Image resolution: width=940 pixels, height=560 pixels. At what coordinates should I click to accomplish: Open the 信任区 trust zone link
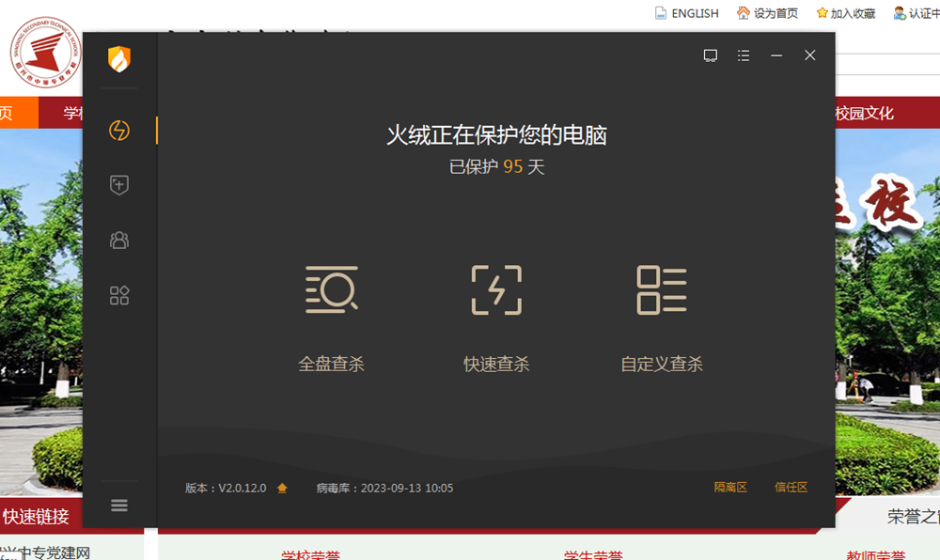[x=791, y=488]
